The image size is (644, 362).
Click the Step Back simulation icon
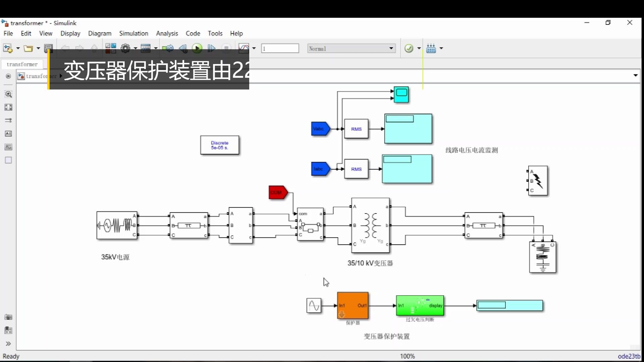pos(183,48)
